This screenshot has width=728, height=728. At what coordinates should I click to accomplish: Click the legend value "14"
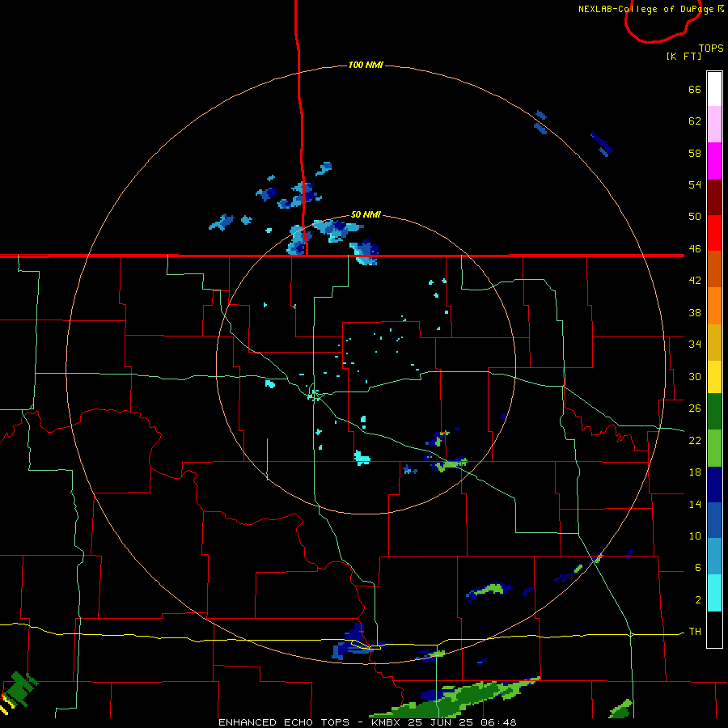(695, 504)
